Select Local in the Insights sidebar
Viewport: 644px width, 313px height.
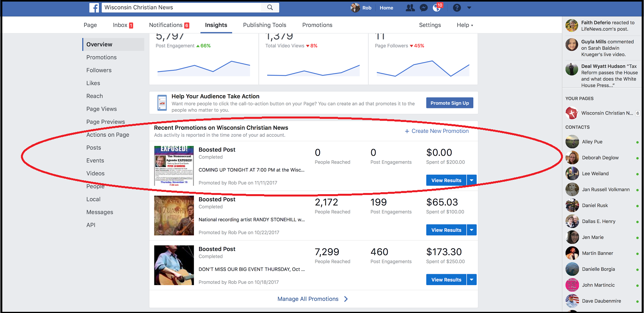point(93,199)
